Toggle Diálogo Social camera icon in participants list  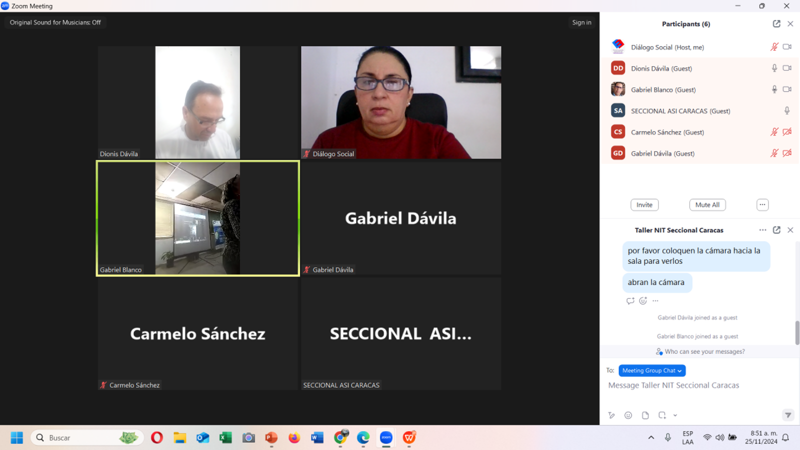(787, 47)
